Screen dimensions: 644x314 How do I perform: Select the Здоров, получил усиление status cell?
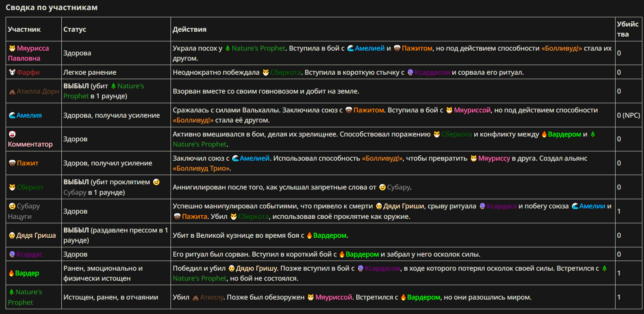pyautogui.click(x=108, y=163)
